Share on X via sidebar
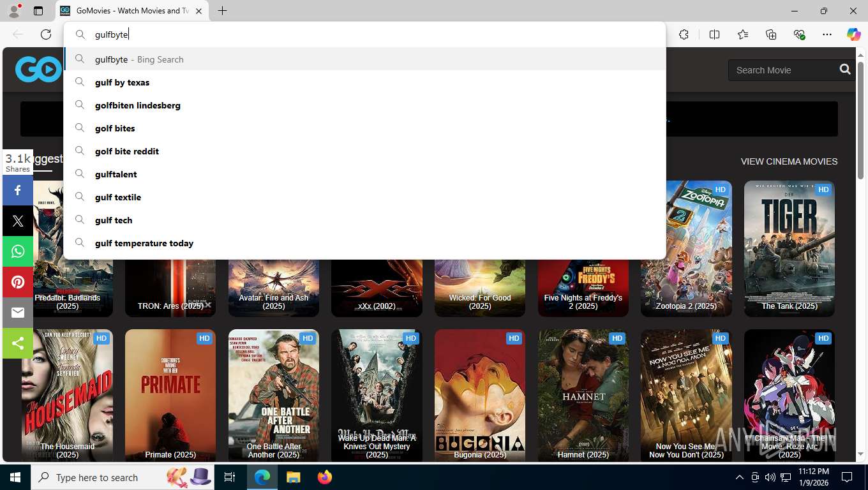 pyautogui.click(x=18, y=221)
